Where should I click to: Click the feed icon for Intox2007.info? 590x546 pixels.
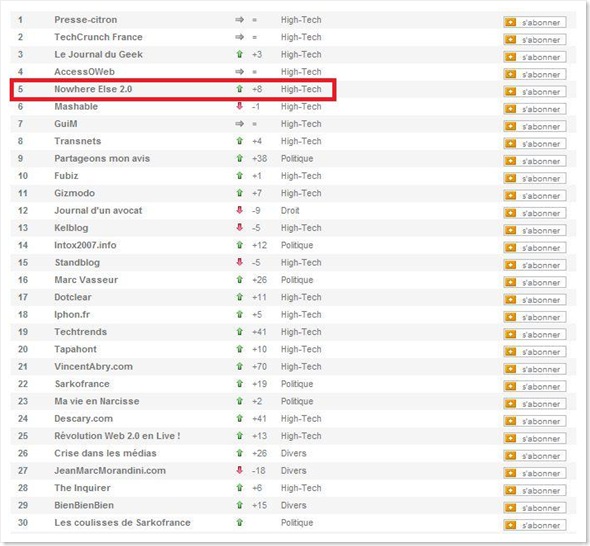click(511, 248)
